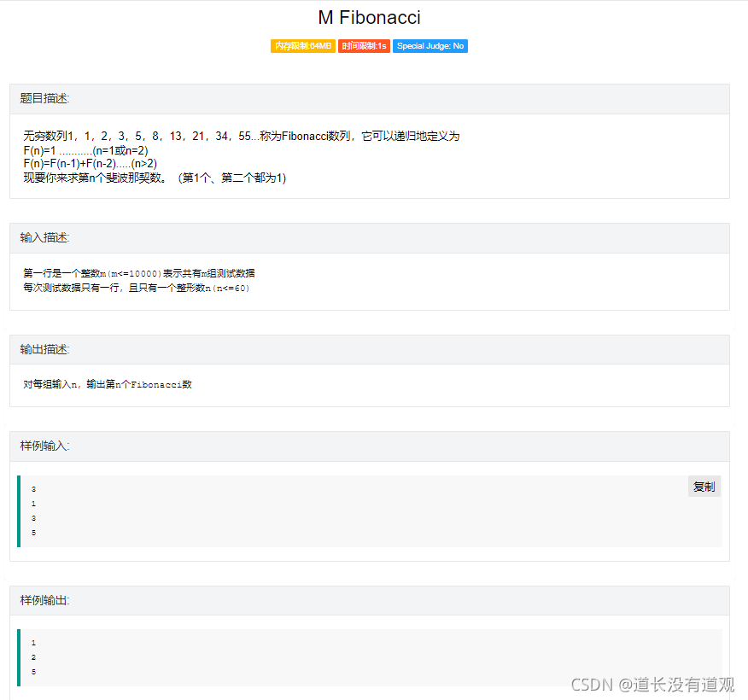Click the 输入描述 section header
This screenshot has height=700, width=748.
[369, 238]
